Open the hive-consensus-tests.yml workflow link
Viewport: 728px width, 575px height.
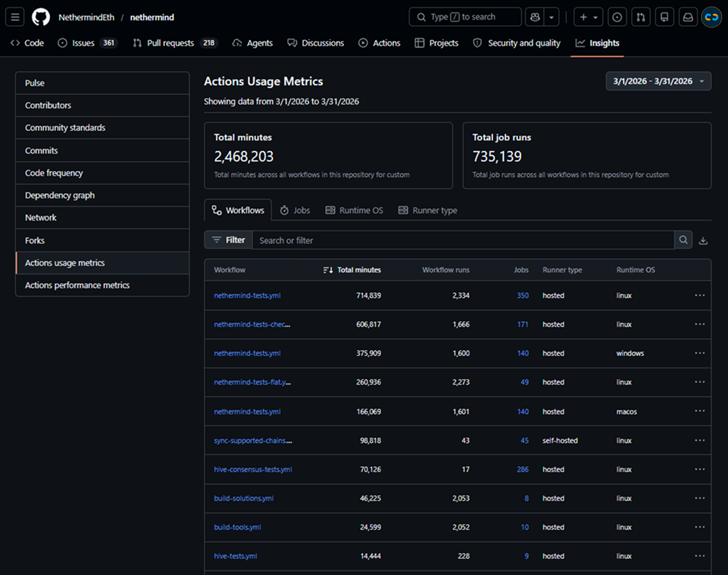click(x=253, y=469)
